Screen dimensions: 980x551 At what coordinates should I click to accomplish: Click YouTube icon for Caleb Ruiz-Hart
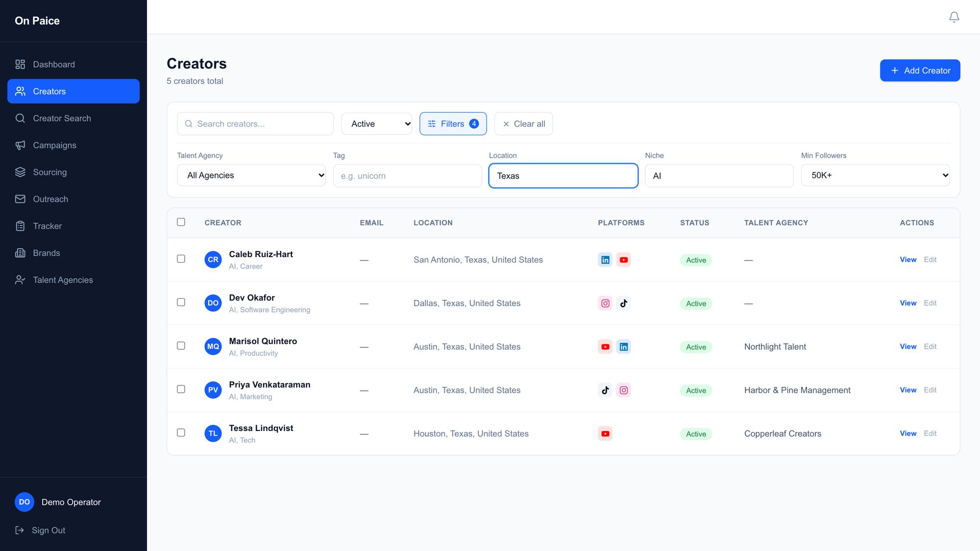pyautogui.click(x=623, y=260)
